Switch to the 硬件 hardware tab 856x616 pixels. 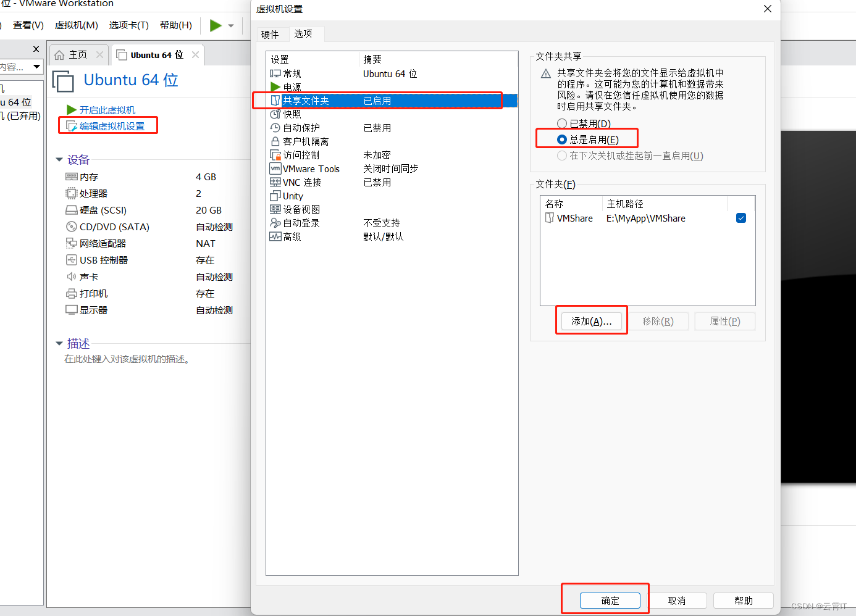coord(270,35)
